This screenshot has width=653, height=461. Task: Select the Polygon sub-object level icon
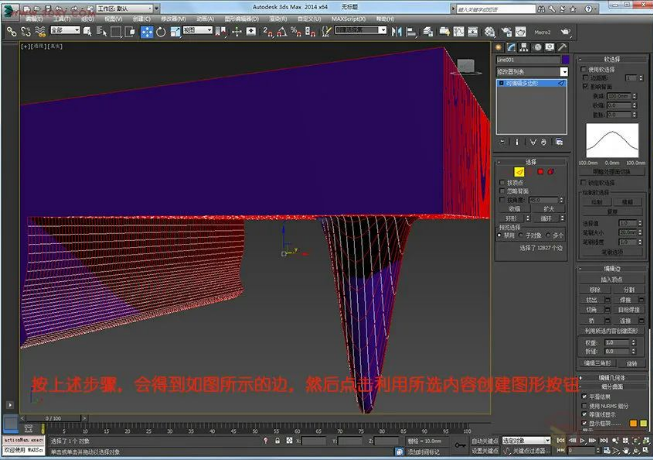(x=541, y=171)
